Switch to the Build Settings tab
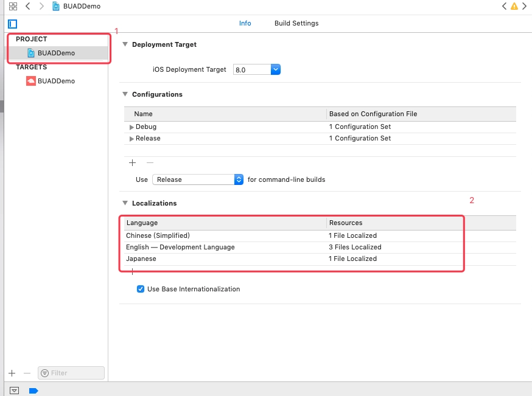 click(x=296, y=23)
